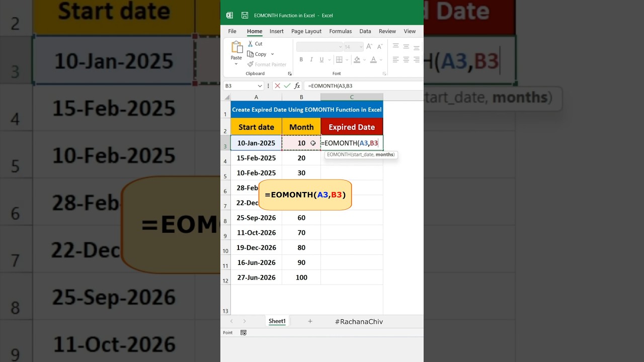Select the Sheet1 tab

pyautogui.click(x=277, y=321)
